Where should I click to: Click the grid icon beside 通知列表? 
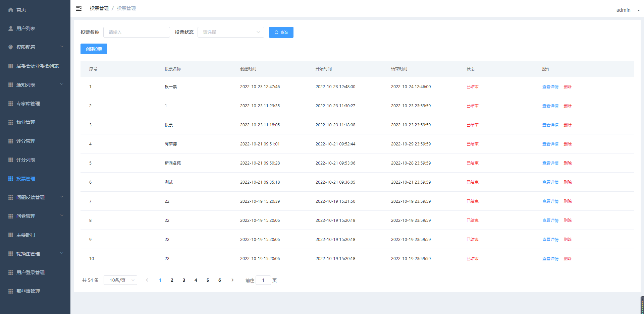pyautogui.click(x=11, y=85)
